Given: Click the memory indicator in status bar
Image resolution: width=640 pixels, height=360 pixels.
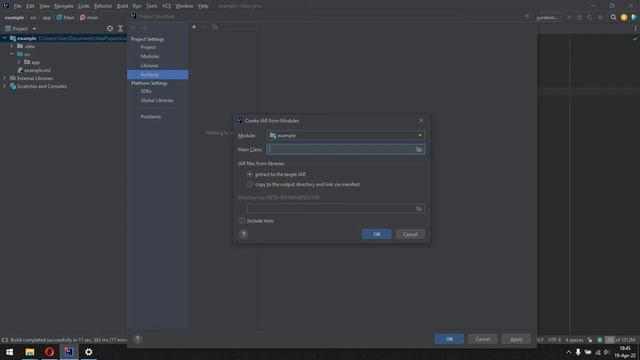Looking at the screenshot, I should tap(620, 340).
